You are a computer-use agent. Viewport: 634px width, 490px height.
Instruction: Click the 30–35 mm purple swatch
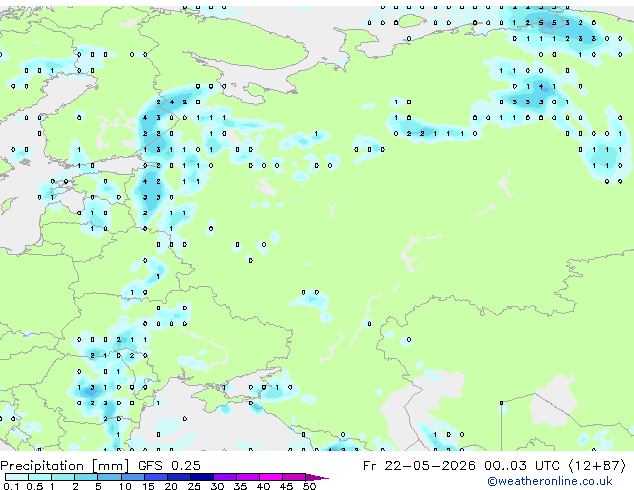224,477
